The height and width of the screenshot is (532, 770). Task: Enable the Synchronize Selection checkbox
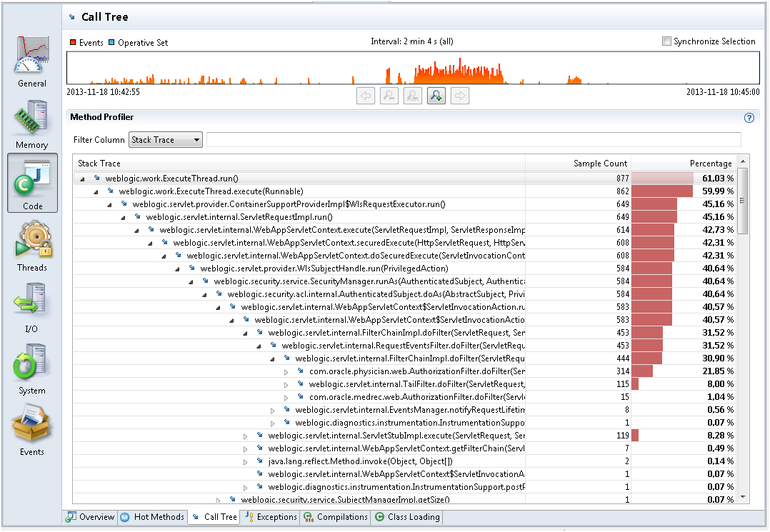point(666,41)
